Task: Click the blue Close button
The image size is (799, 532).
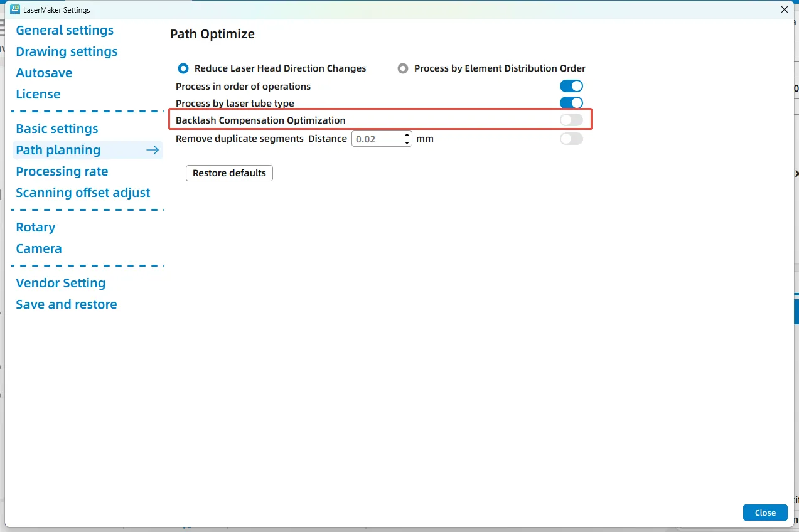Action: tap(764, 513)
